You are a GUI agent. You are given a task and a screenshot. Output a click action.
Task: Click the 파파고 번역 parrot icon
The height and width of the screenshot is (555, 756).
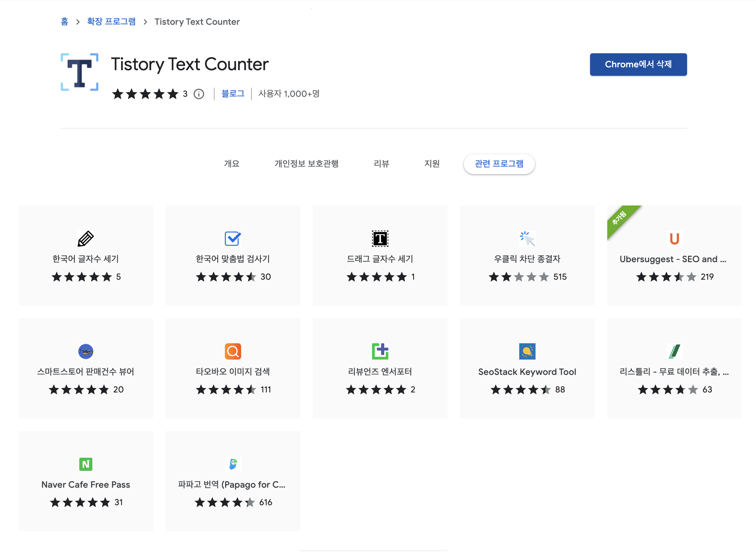[232, 464]
